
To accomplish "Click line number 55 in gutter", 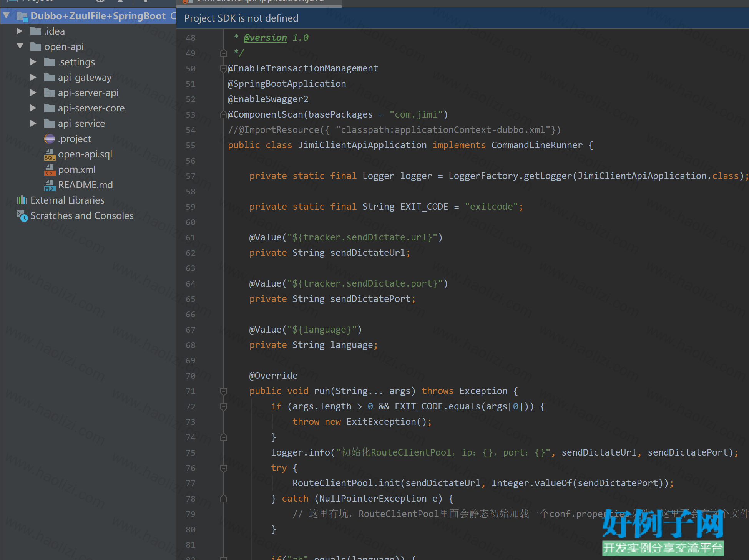I will pyautogui.click(x=191, y=145).
